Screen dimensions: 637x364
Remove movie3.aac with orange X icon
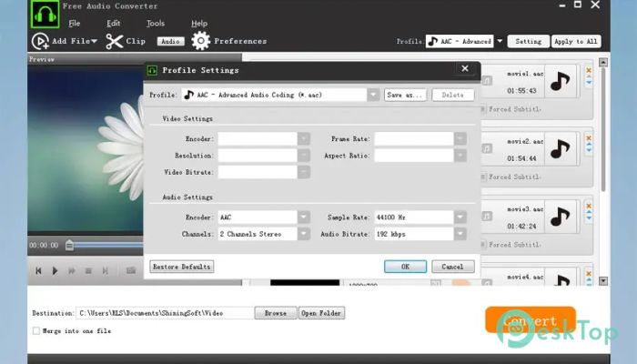[589, 206]
